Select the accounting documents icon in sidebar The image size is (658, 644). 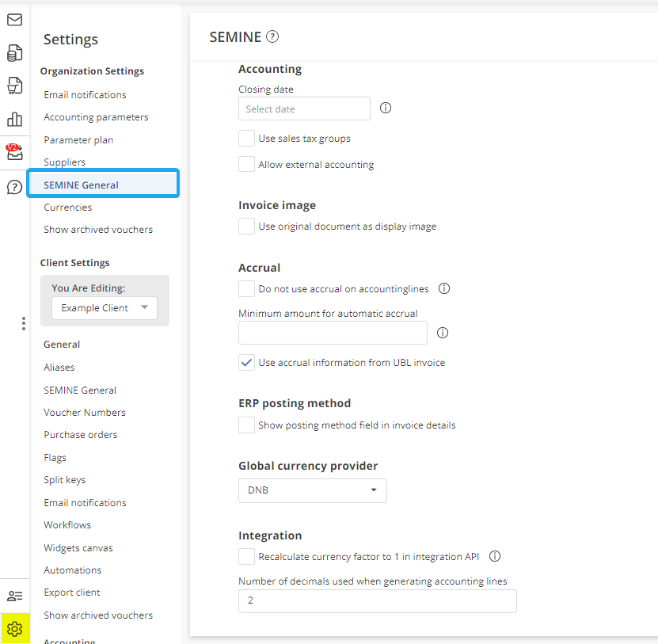click(x=14, y=52)
